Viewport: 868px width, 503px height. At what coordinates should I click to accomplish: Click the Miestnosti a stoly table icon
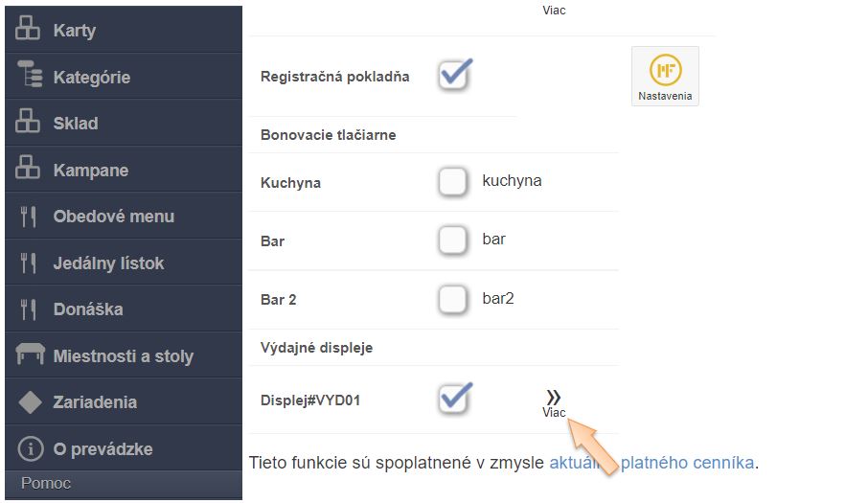(30, 355)
